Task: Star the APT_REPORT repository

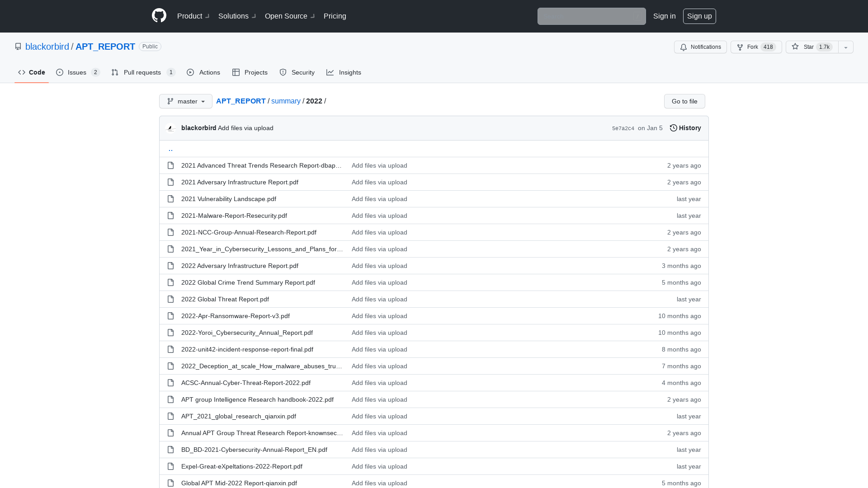Action: pyautogui.click(x=812, y=47)
